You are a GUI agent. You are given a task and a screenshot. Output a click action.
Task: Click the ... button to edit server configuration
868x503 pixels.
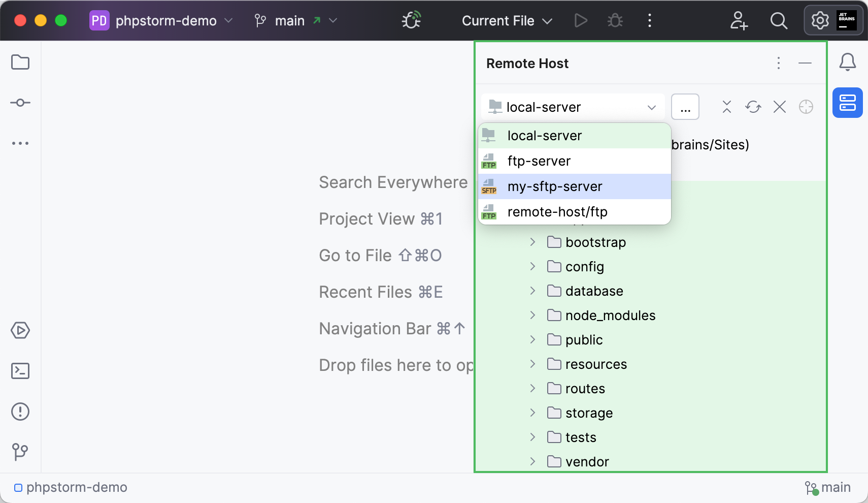(686, 107)
